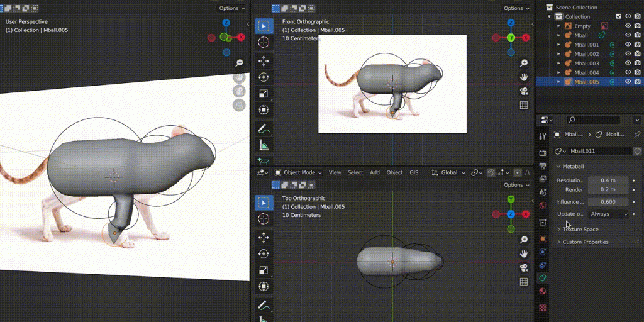Select Mball.001 in outliner
Image resolution: width=644 pixels, height=322 pixels.
587,45
